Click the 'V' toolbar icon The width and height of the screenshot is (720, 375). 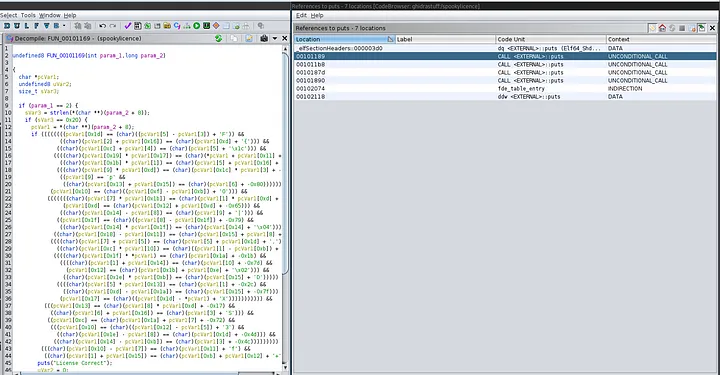46,26
